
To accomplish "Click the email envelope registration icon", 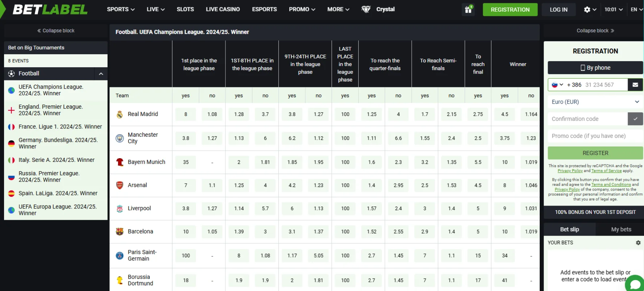I will [635, 85].
